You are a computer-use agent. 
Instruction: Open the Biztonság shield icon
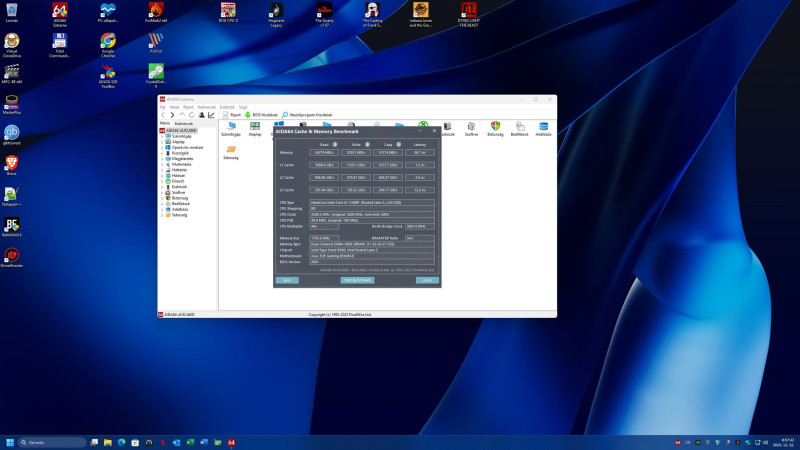(495, 128)
